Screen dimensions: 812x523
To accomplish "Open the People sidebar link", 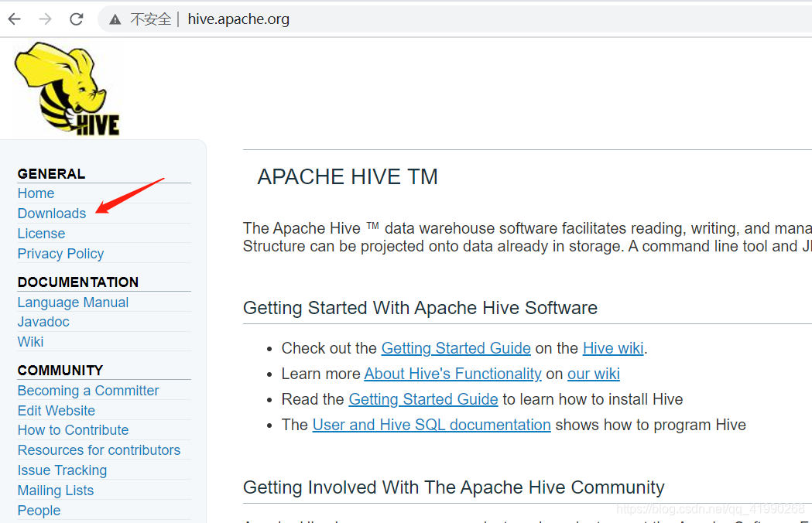I will coord(39,511).
